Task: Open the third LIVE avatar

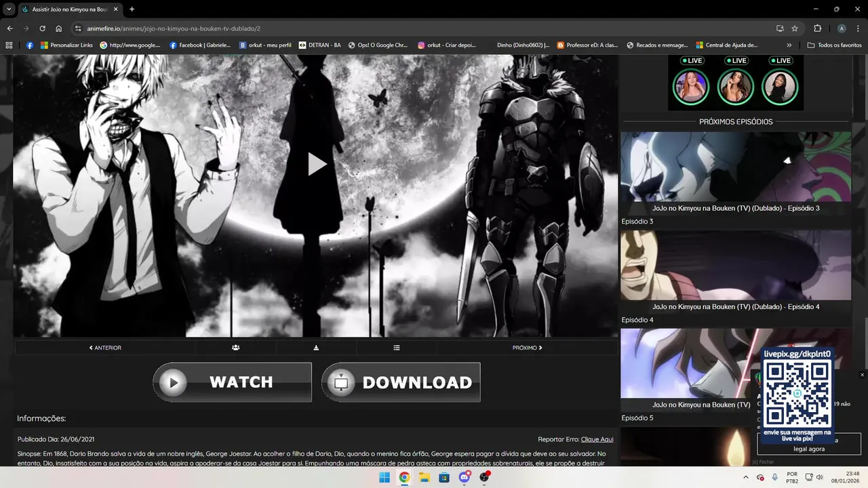Action: (780, 87)
